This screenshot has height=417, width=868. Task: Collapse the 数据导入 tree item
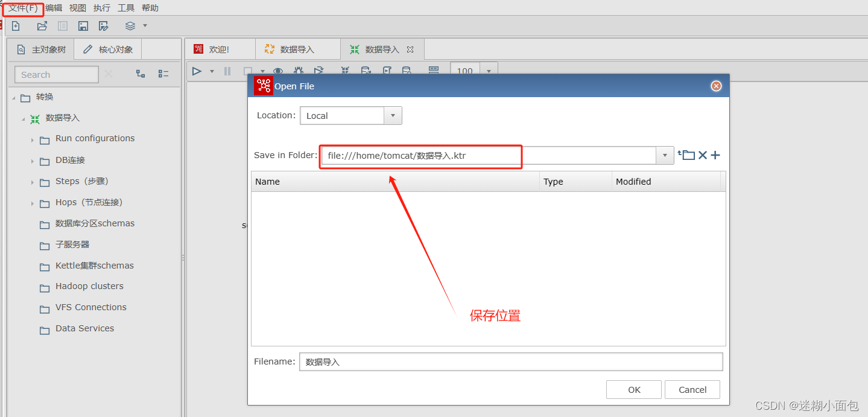pos(22,118)
